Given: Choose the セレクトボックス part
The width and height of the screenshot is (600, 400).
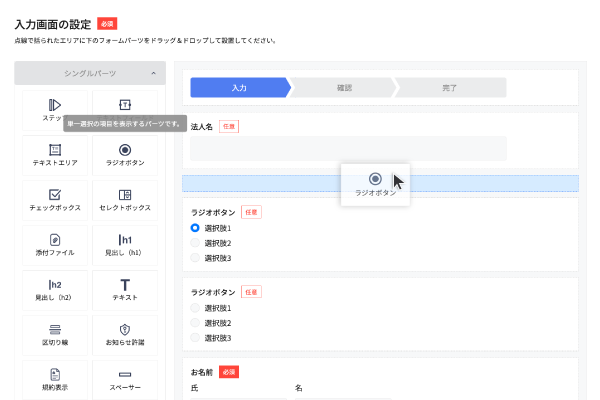Looking at the screenshot, I should pyautogui.click(x=125, y=200).
